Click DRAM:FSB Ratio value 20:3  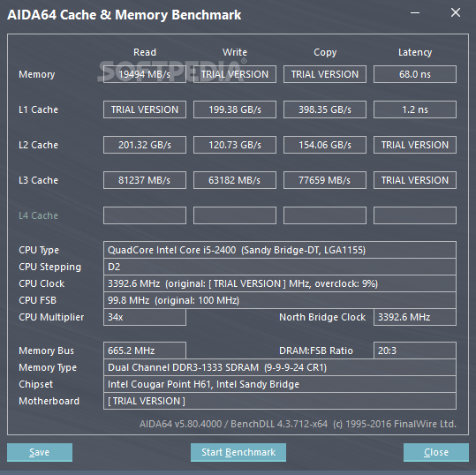pyautogui.click(x=415, y=351)
